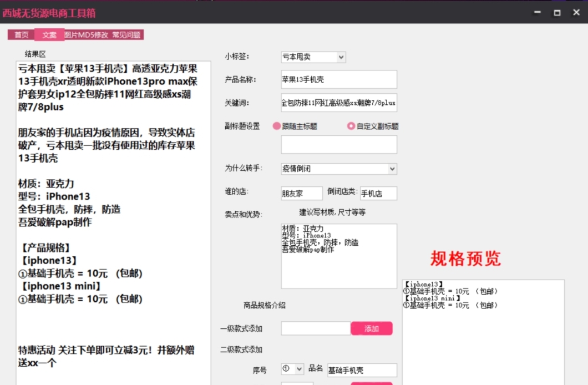The height and width of the screenshot is (385, 588).
Task: Switch to the 首页 tab
Action: click(21, 35)
